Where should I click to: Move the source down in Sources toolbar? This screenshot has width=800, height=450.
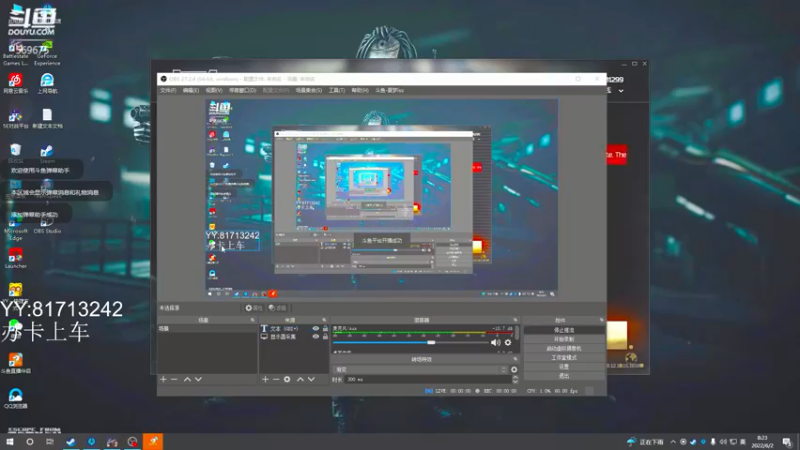coord(311,379)
